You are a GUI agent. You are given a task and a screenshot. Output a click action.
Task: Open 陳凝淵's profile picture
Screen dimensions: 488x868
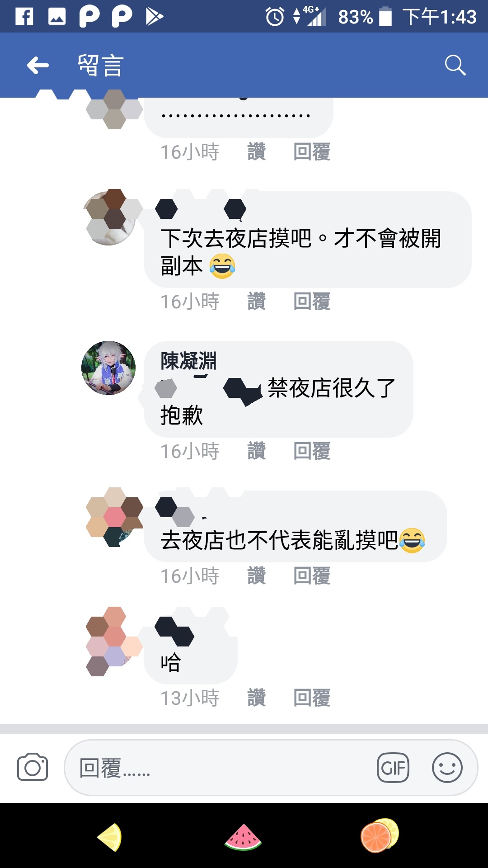coord(108,368)
